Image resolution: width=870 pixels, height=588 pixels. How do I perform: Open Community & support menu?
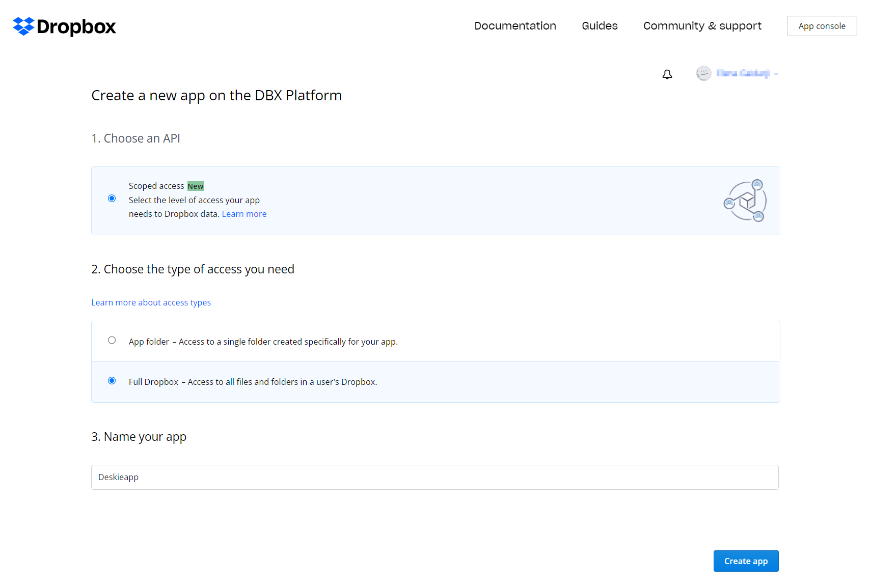coord(702,26)
